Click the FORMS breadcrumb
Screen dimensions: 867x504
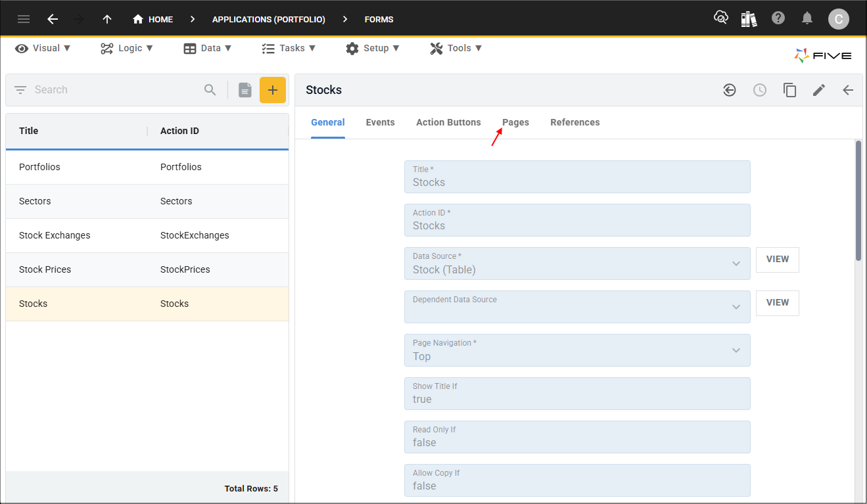point(379,19)
